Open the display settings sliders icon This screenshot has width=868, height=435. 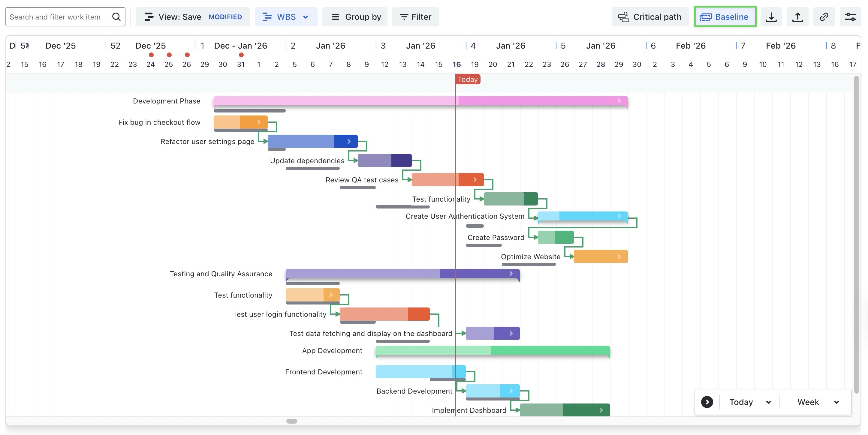click(850, 17)
